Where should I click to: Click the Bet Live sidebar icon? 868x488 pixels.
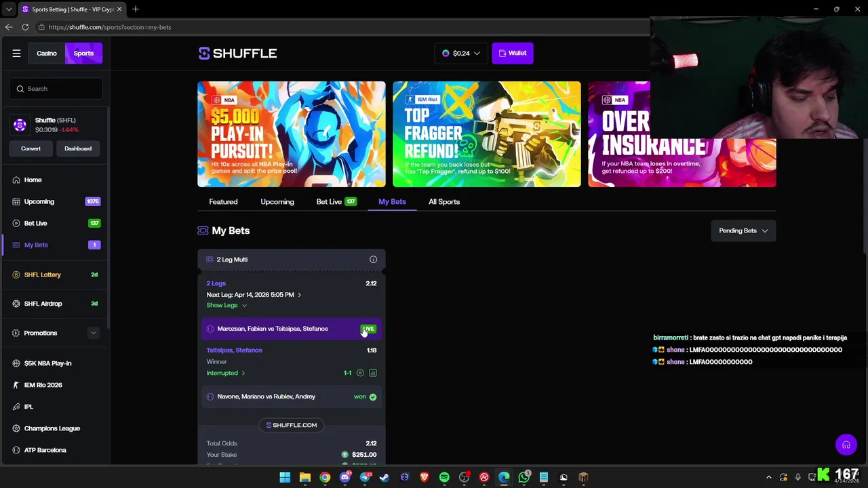(x=16, y=223)
